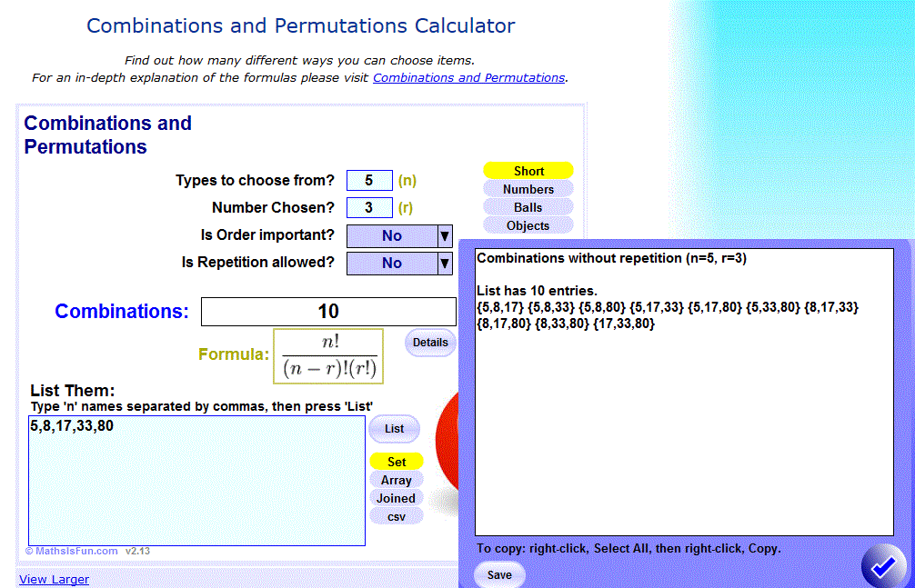Edit the "Number Chosen" r field
This screenshot has width=915, height=588.
click(x=369, y=207)
